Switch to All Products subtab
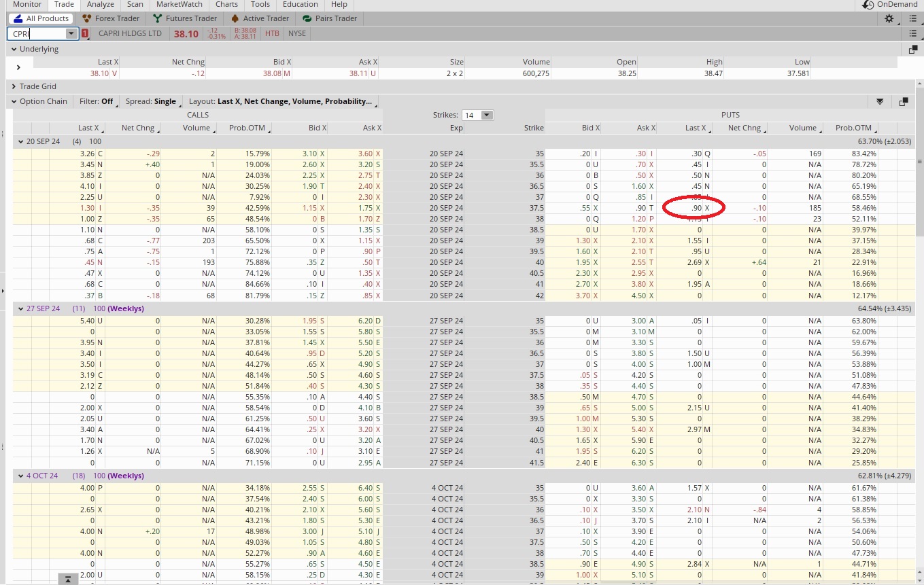Image resolution: width=924 pixels, height=585 pixels. coord(40,18)
